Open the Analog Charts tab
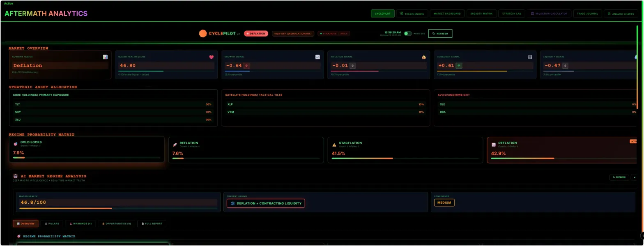This screenshot has width=644, height=246. (x=621, y=14)
